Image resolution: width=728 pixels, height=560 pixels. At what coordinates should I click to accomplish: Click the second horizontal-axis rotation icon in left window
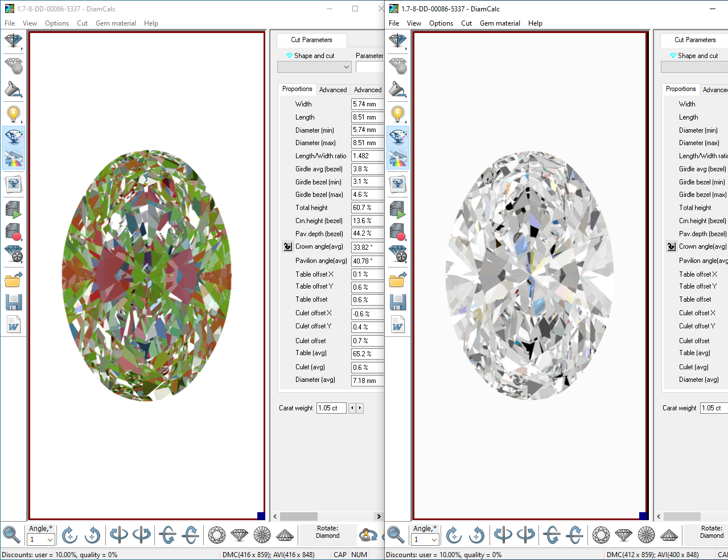tap(190, 535)
